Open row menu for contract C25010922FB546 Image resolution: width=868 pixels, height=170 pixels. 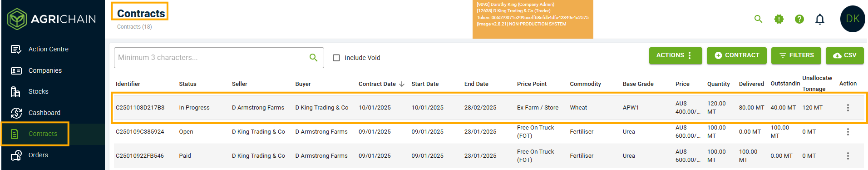pyautogui.click(x=848, y=156)
